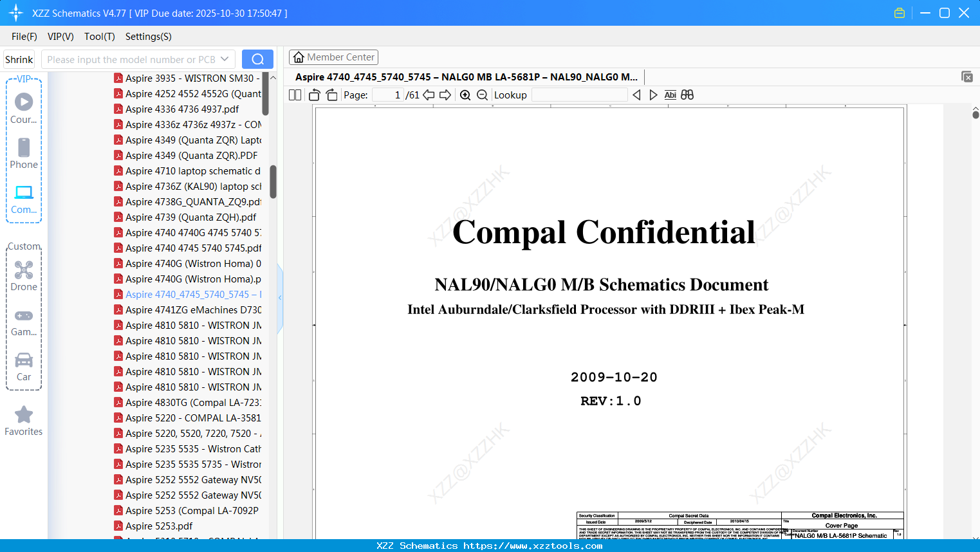Open Aspire 5235 5535 5735 - Wistron file
The width and height of the screenshot is (980, 552).
pos(187,465)
